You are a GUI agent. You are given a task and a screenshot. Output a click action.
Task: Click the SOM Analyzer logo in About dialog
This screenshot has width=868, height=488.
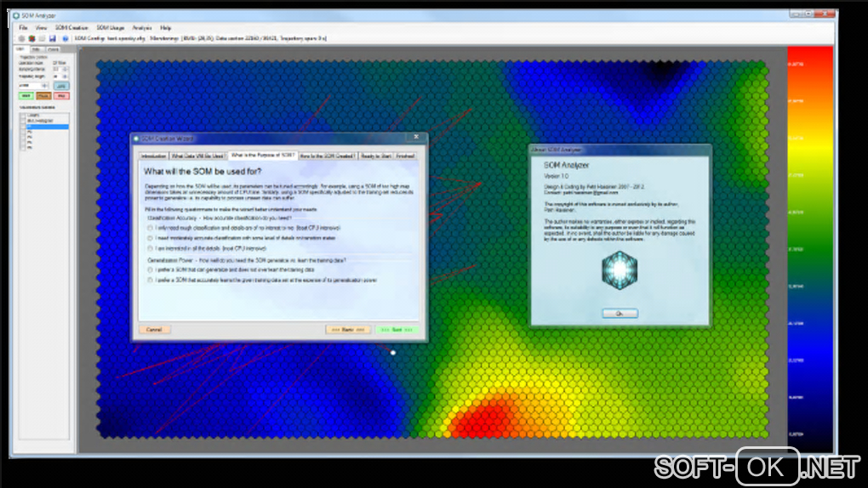pos(620,270)
